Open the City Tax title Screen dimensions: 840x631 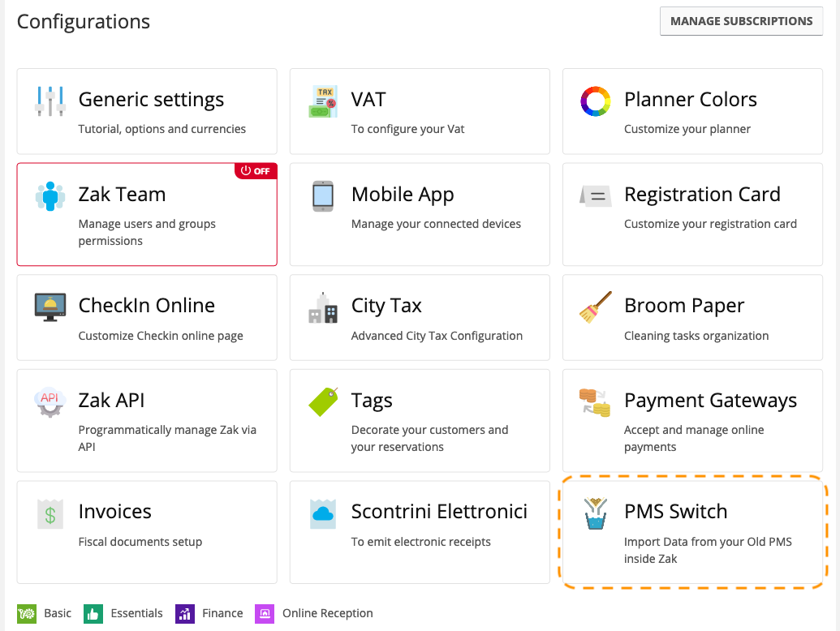pos(386,306)
